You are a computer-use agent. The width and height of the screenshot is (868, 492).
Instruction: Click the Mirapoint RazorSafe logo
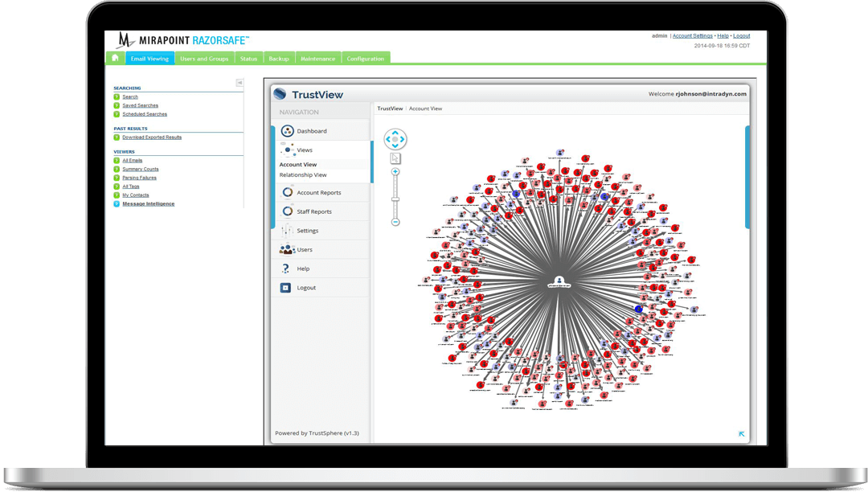tap(183, 40)
